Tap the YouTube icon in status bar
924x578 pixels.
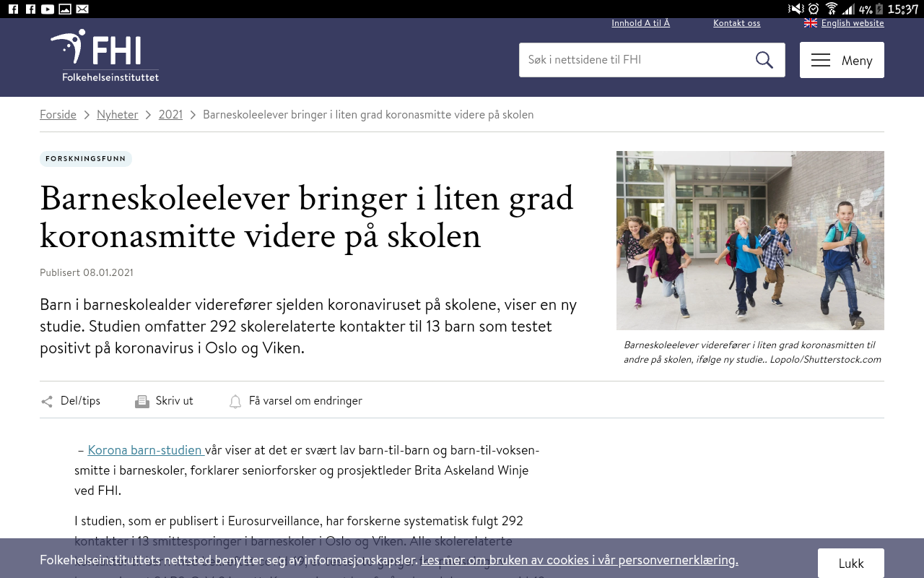tap(48, 9)
